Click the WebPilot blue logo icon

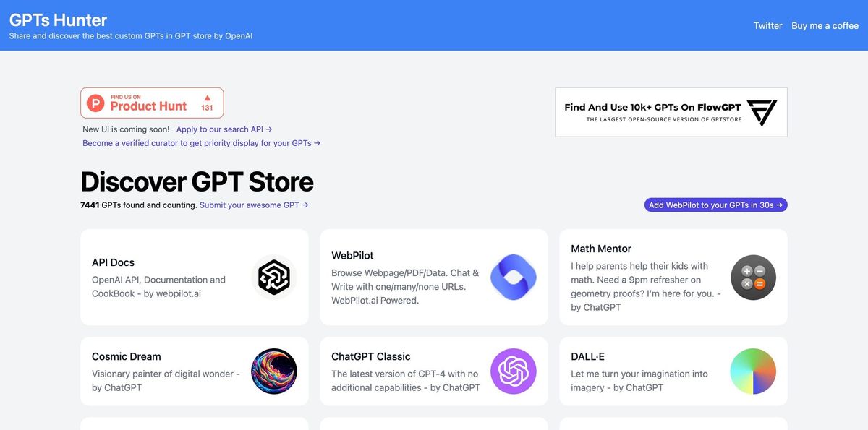[x=514, y=278]
